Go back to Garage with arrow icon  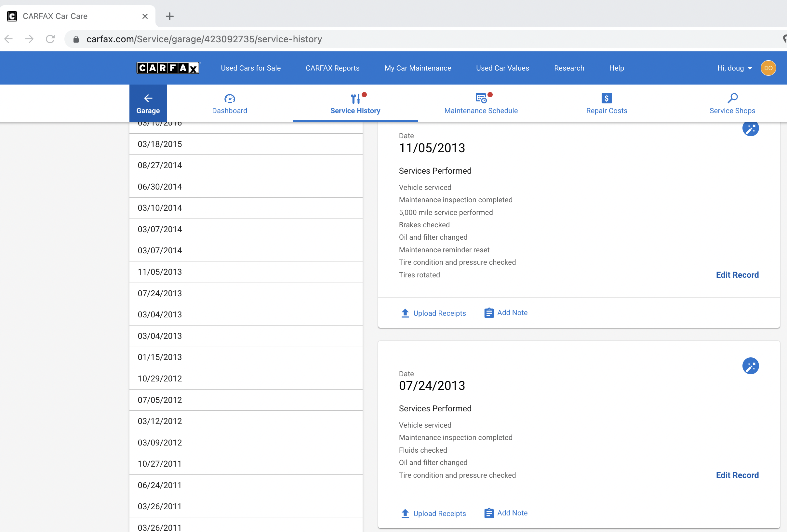pos(148,103)
